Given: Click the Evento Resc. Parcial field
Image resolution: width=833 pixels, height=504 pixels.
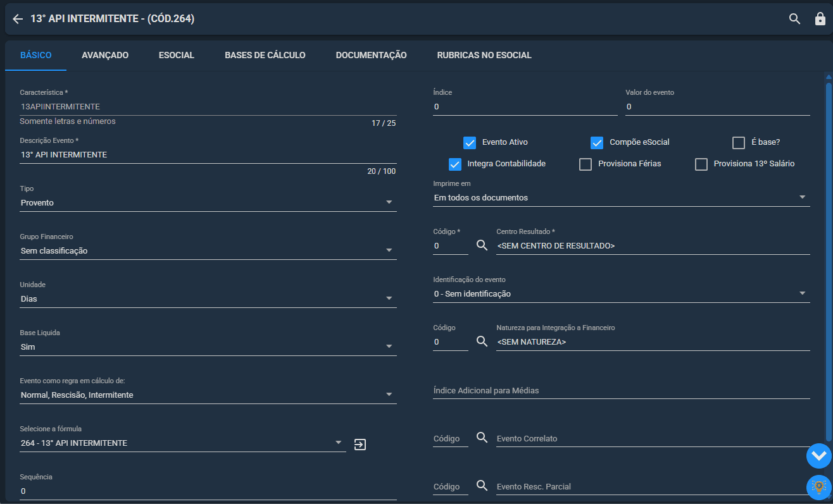Looking at the screenshot, I should pos(653,486).
